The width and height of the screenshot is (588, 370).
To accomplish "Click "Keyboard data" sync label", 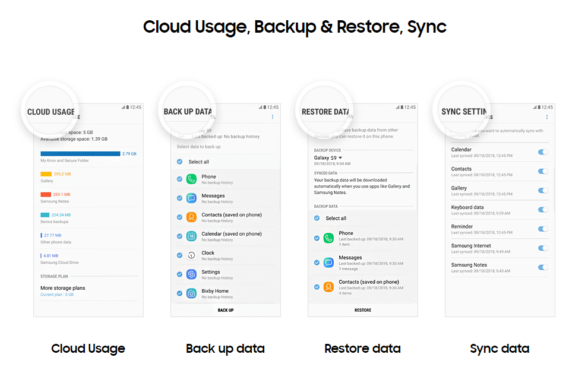I will (x=467, y=207).
